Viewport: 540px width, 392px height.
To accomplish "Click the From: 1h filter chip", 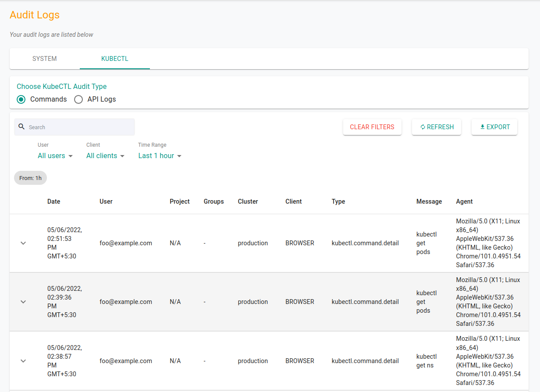I will (x=30, y=178).
